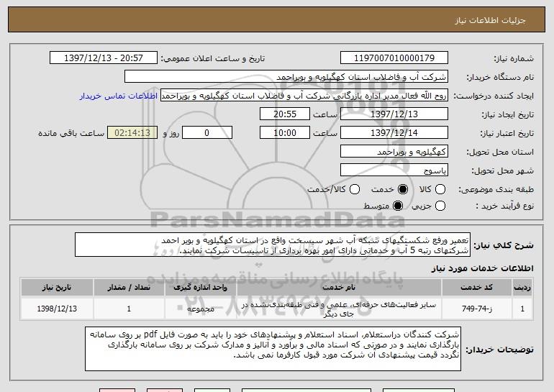Image resolution: width=554 pixels, height=392 pixels.
Task: Select the کالا radio button
Action: tap(440, 189)
